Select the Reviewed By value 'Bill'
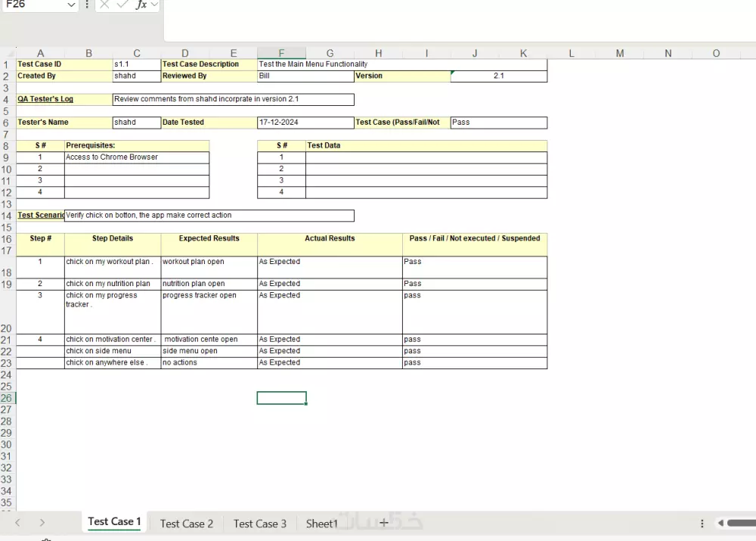The height and width of the screenshot is (541, 756). [305, 76]
